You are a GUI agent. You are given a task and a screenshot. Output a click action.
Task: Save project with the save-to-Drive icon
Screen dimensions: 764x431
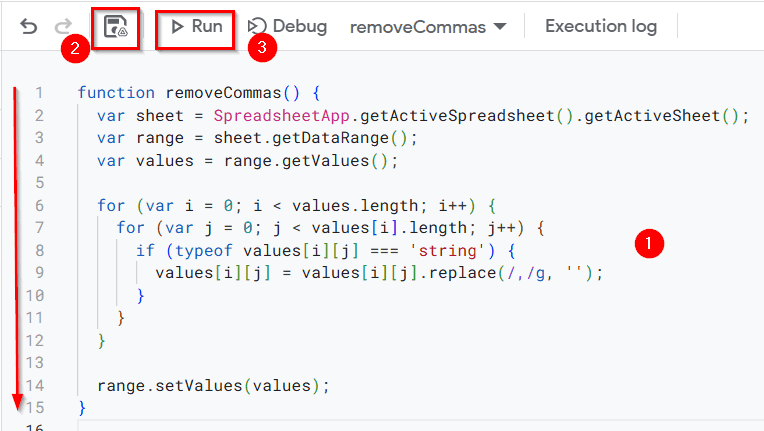coord(116,27)
